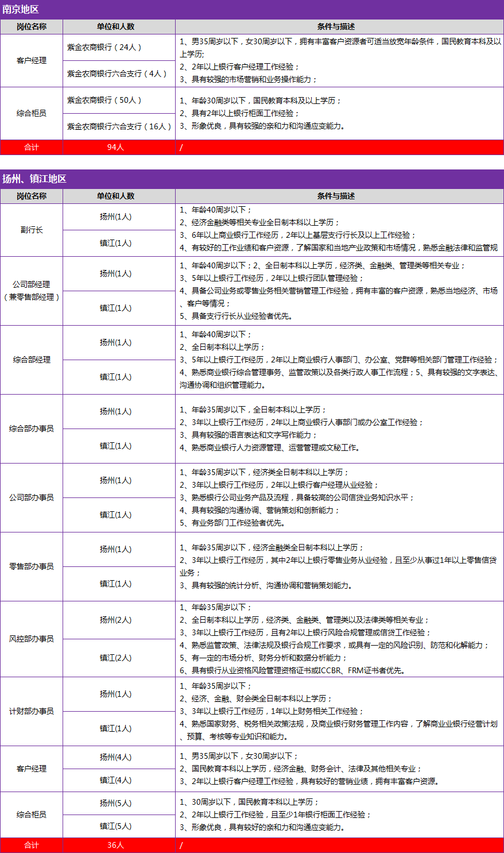Click "客户经理" in the 扬州、镇江地区 table

point(32,769)
